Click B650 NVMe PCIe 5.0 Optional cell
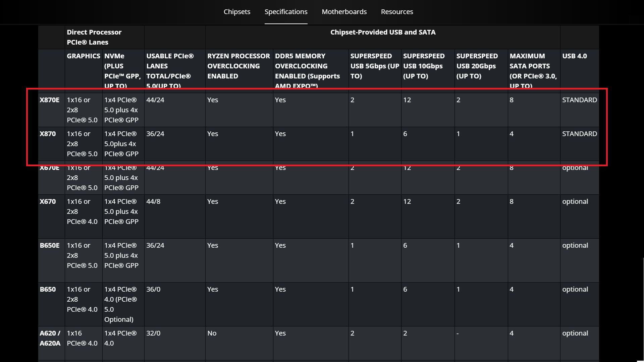 120,304
